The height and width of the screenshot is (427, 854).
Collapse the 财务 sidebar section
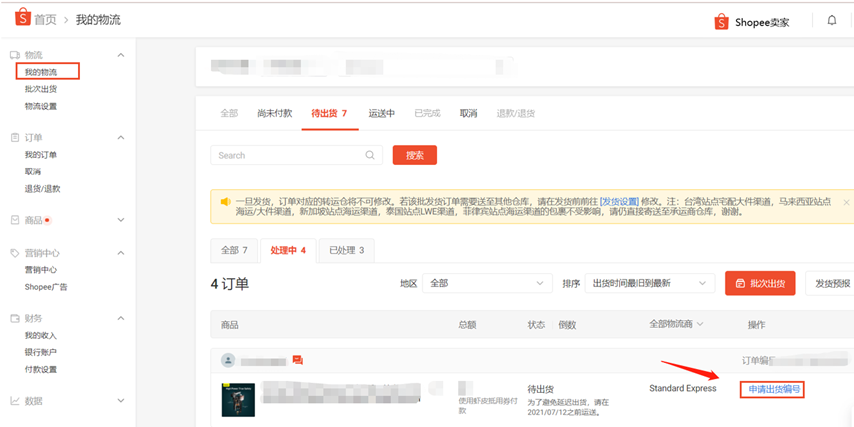[x=121, y=318]
